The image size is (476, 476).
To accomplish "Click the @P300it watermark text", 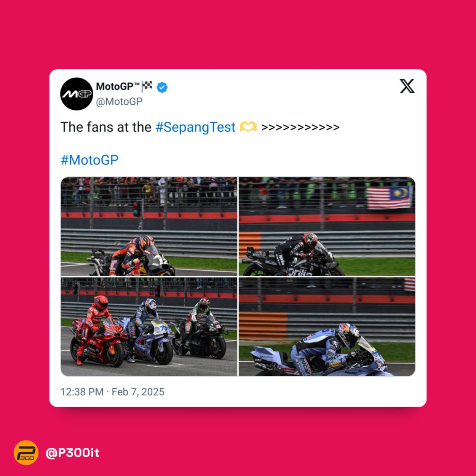I will tap(72, 453).
